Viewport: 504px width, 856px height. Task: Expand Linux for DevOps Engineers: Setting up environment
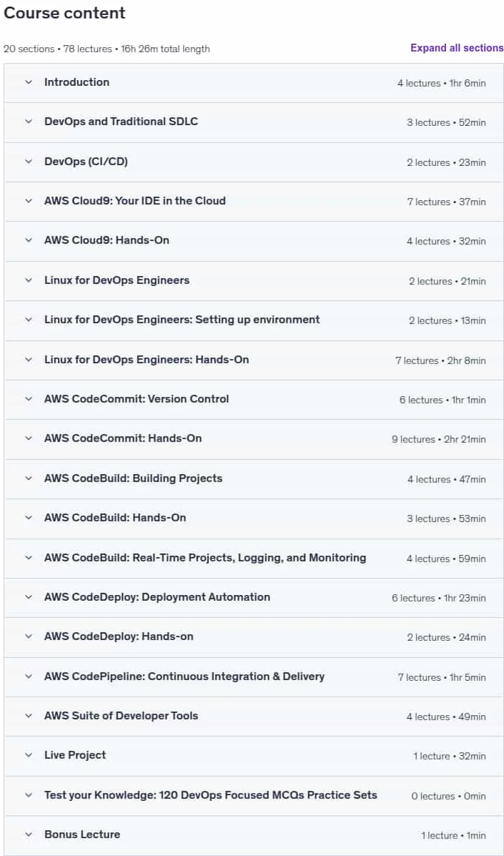pos(29,320)
